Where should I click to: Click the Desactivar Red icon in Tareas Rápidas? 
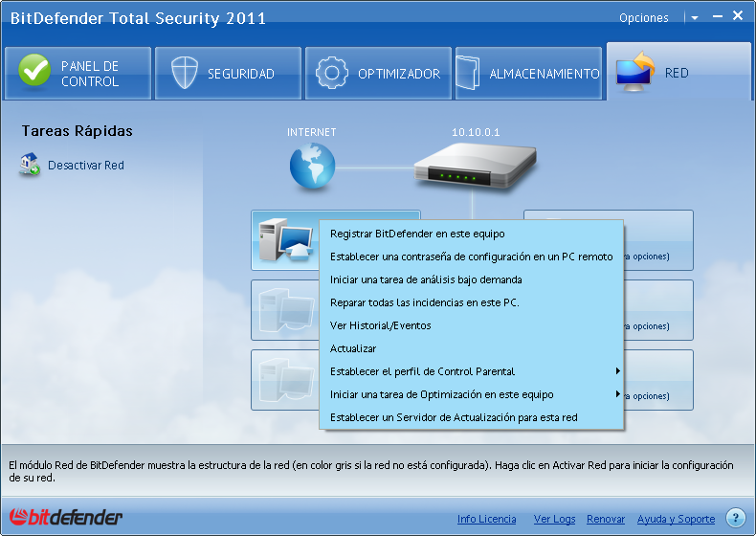pos(29,166)
